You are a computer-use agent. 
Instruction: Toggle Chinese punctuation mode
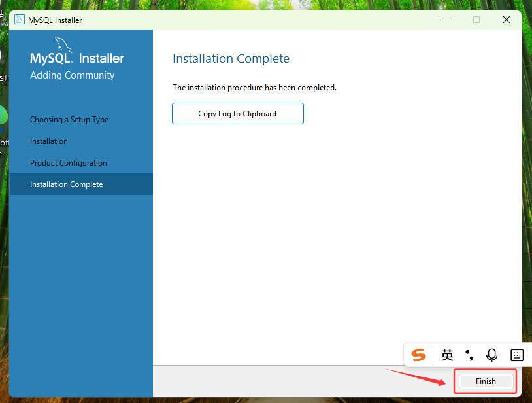pos(471,355)
